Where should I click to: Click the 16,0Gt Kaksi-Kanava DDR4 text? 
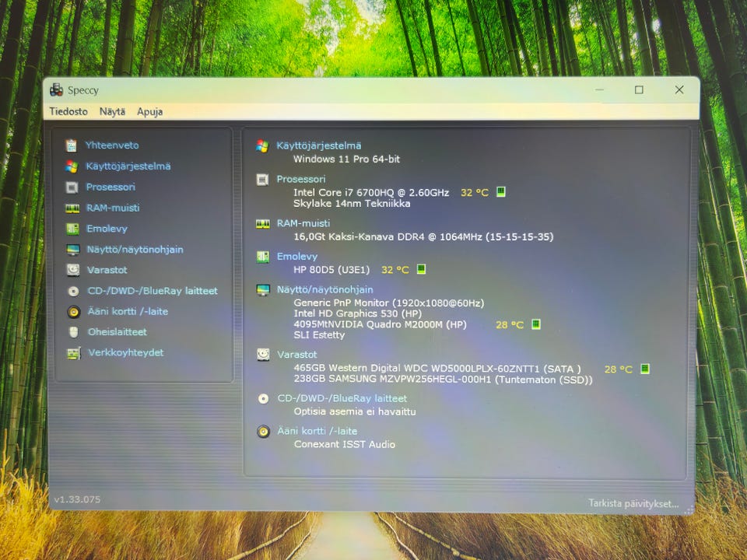click(423, 236)
